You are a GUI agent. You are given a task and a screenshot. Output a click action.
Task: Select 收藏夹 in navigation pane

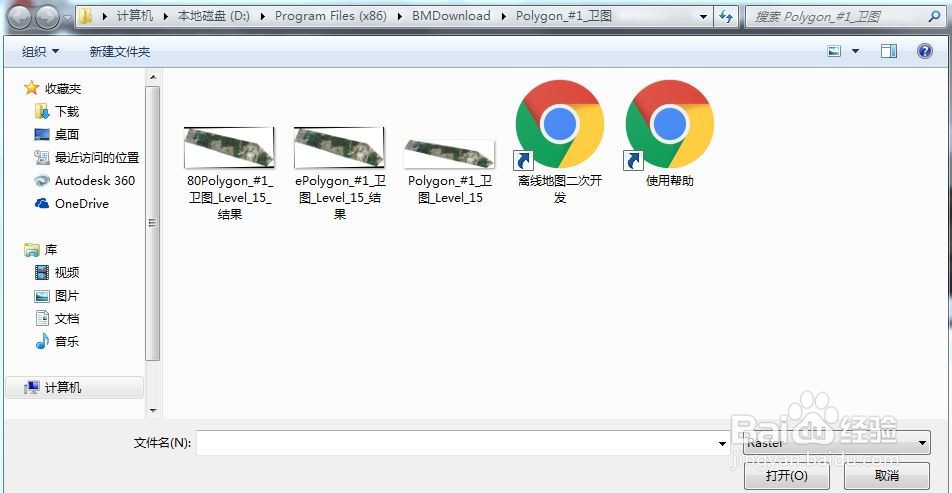point(63,89)
